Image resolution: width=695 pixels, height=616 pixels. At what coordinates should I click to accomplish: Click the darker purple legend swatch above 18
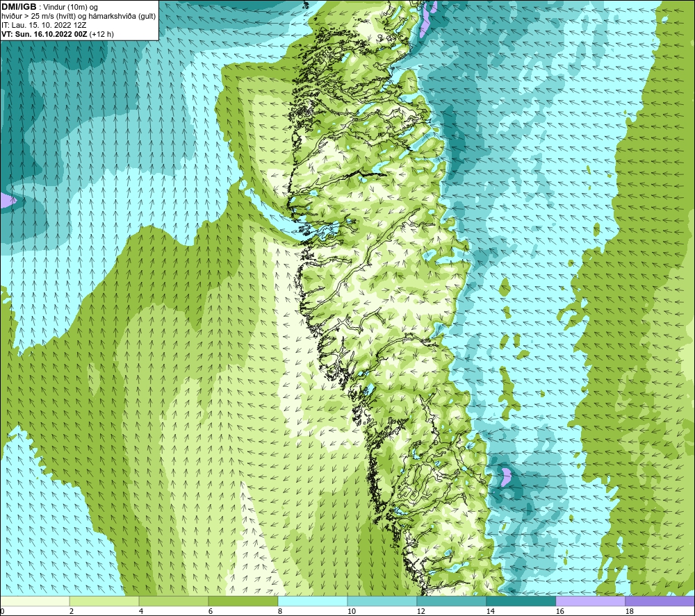coord(660,601)
